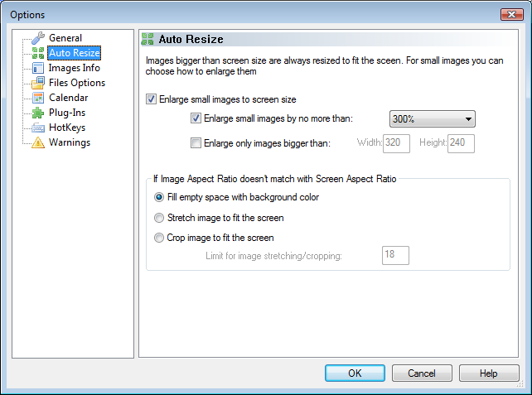Click the General wrench icon

[38, 38]
